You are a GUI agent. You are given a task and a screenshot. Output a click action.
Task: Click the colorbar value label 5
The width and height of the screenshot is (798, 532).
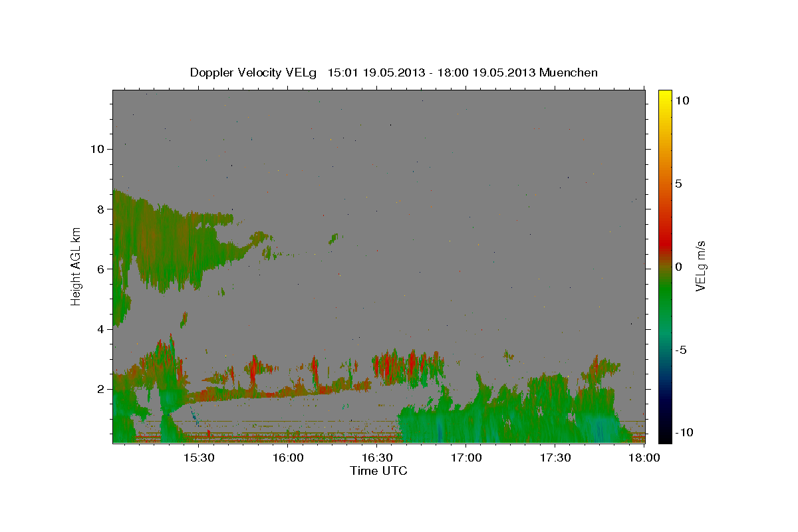tap(678, 184)
